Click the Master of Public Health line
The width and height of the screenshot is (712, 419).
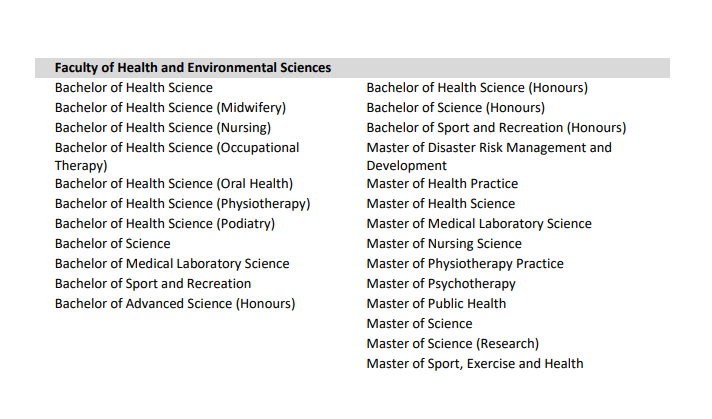(436, 304)
